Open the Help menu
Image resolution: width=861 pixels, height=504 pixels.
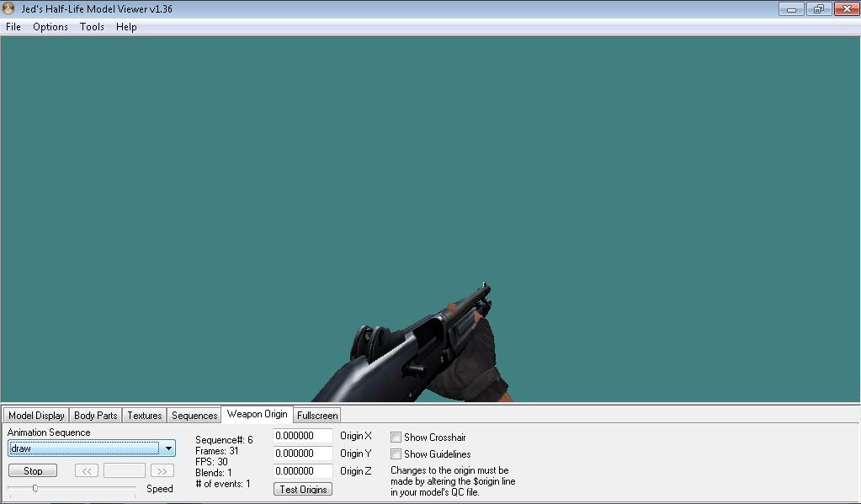pyautogui.click(x=125, y=26)
